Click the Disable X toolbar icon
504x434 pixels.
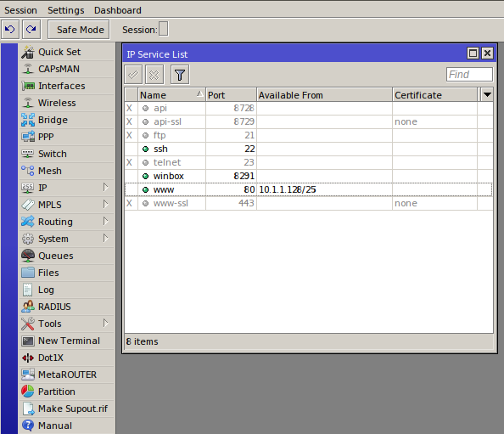coord(154,75)
